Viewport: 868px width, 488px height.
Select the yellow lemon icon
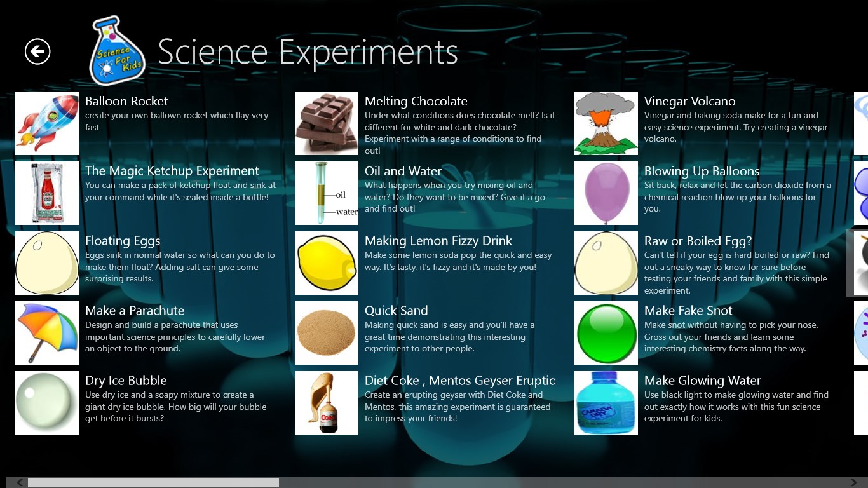point(327,263)
